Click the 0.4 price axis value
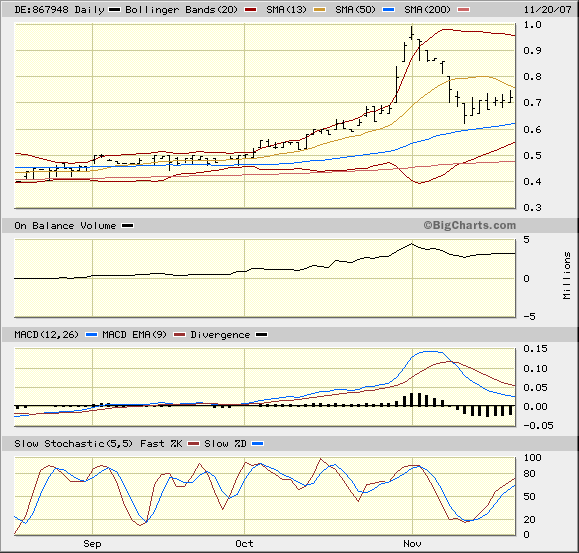The width and height of the screenshot is (579, 553). 532,182
